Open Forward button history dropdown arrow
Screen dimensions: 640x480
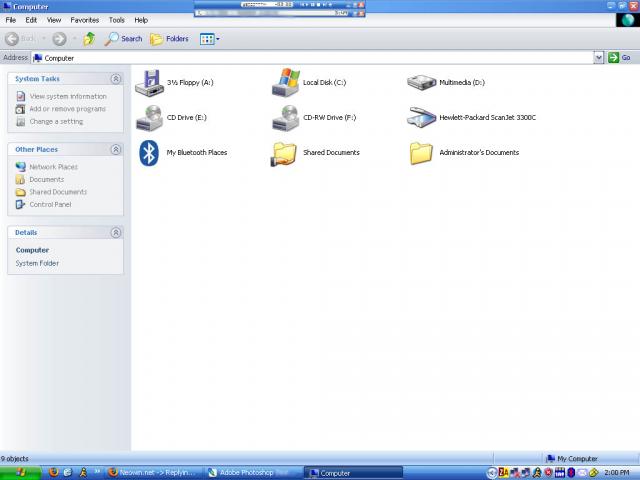75,39
